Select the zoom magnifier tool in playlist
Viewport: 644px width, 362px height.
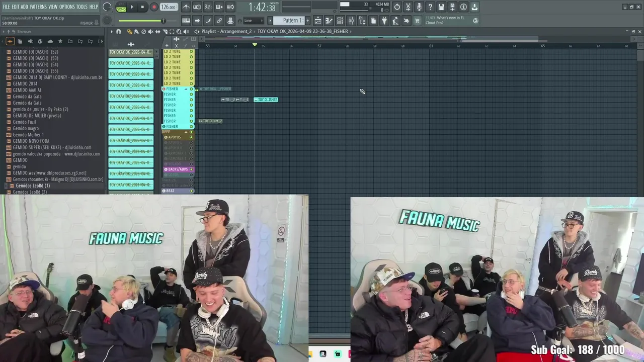(x=179, y=31)
